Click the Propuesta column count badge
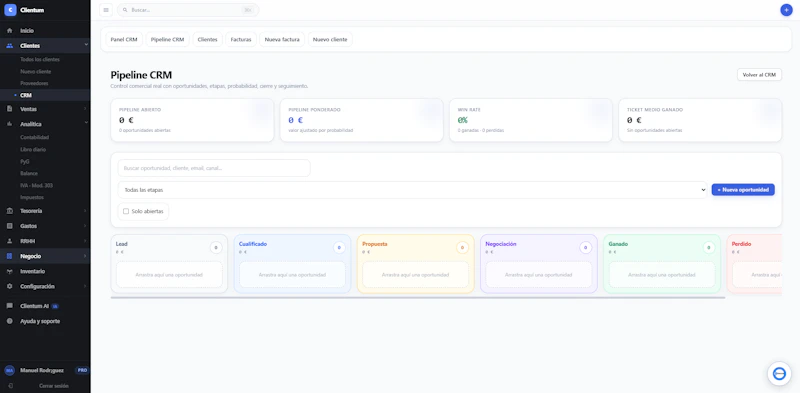800x393 pixels. click(x=462, y=248)
